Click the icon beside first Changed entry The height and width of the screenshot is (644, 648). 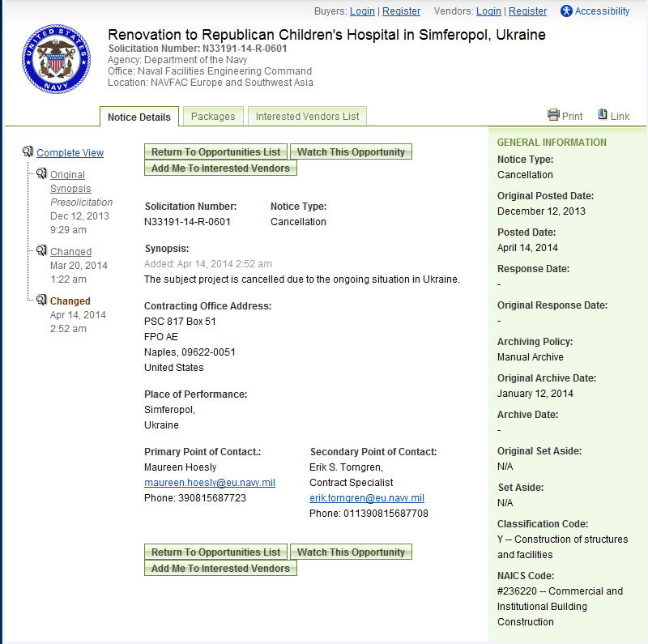tap(41, 251)
